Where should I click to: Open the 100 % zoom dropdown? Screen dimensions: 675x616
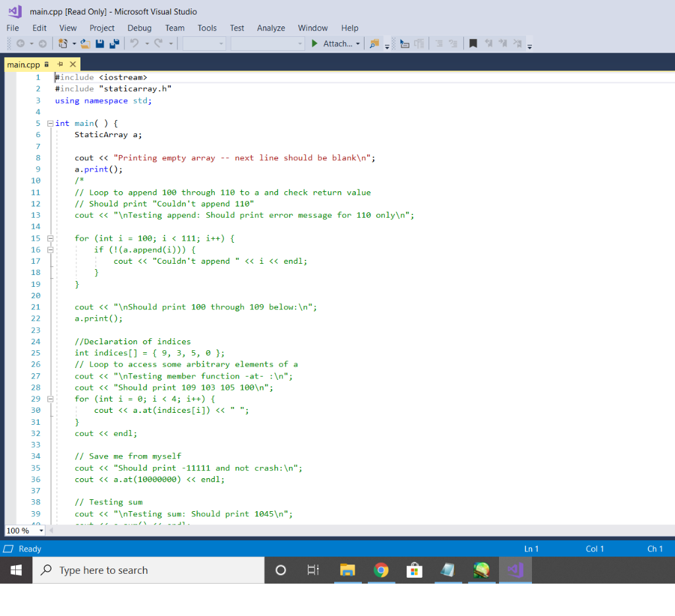point(42,531)
